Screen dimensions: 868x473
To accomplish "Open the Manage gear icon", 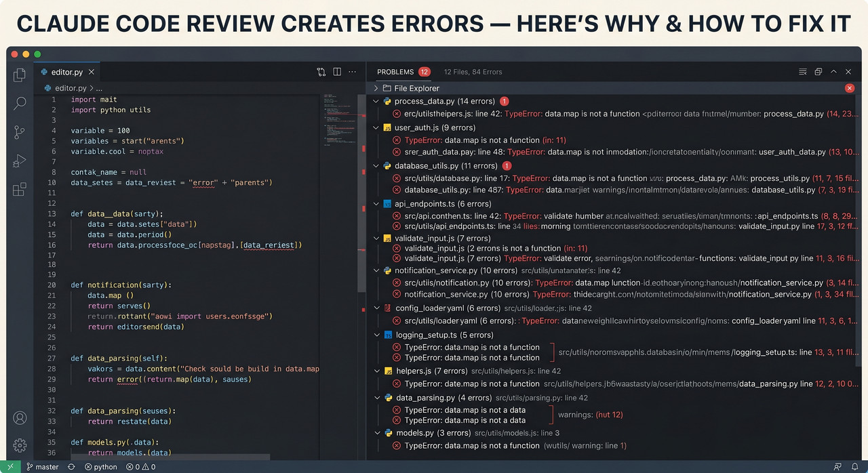I will 20,445.
